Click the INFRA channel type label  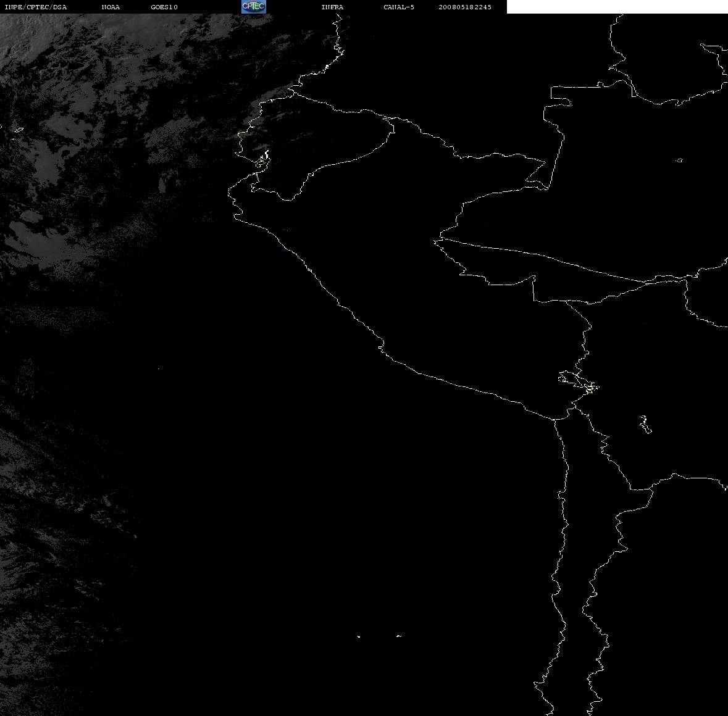coord(332,7)
